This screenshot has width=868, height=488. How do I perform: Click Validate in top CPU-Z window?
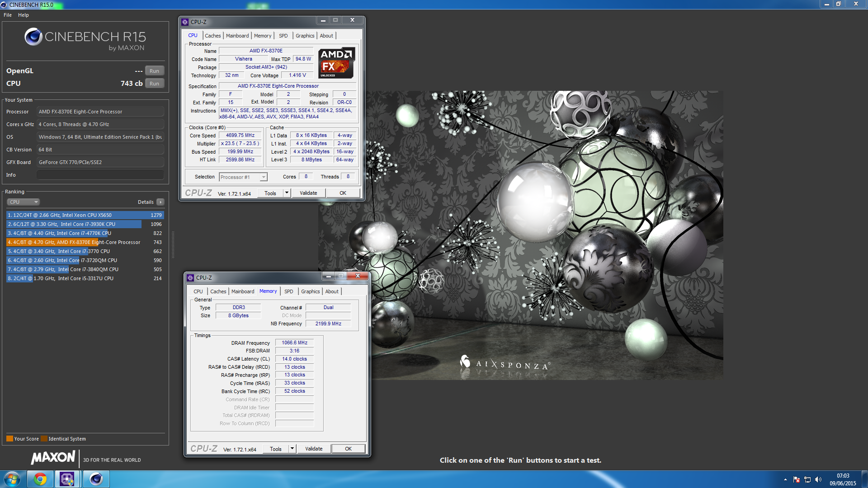308,193
